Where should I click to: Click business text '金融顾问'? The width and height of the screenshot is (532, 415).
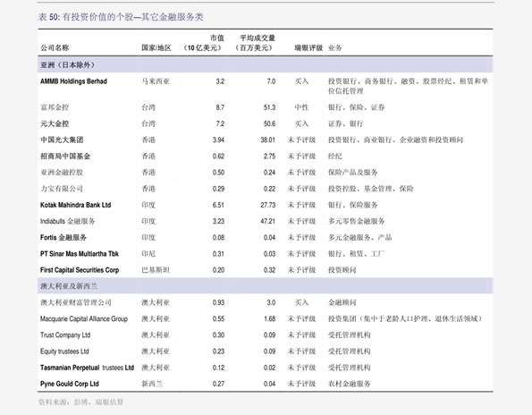pos(342,302)
